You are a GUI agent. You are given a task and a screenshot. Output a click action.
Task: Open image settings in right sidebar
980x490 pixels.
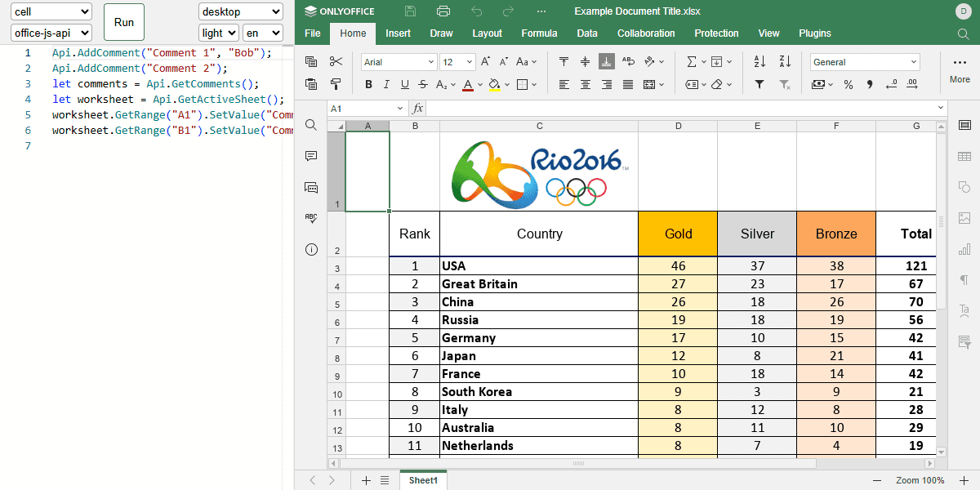pos(964,218)
